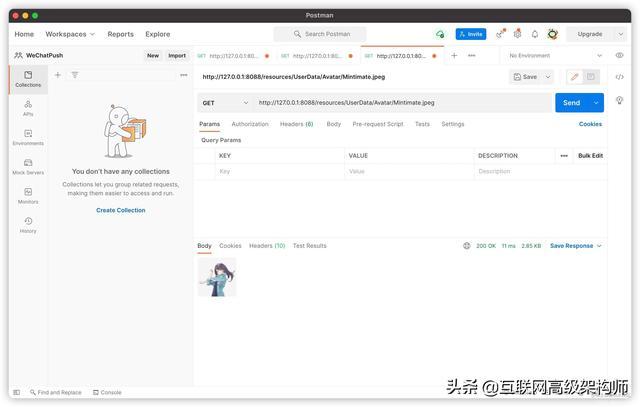Click the pencil edit icon beside Save
Viewport: 640px width, 407px height.
click(574, 77)
